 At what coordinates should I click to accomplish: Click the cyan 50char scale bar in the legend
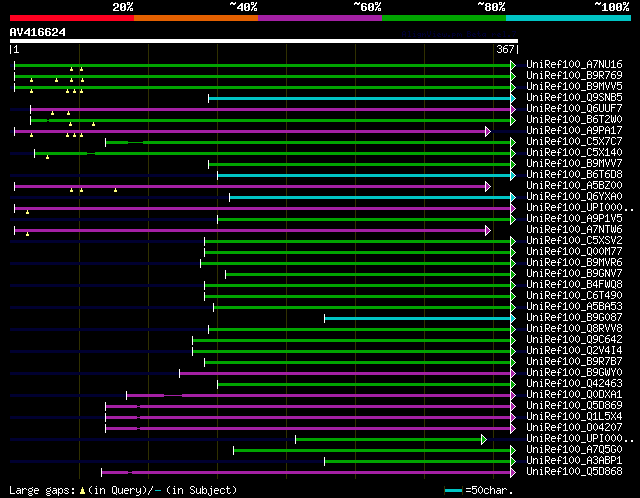coord(453,490)
